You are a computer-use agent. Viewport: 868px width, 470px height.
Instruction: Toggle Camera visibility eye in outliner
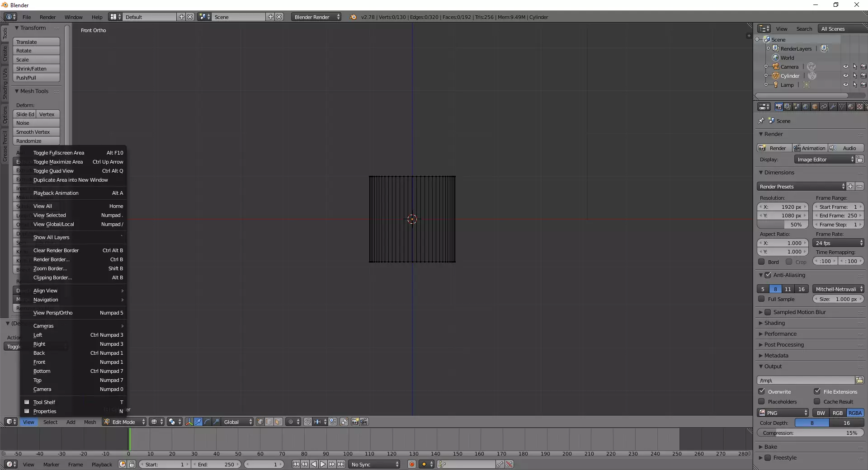846,67
